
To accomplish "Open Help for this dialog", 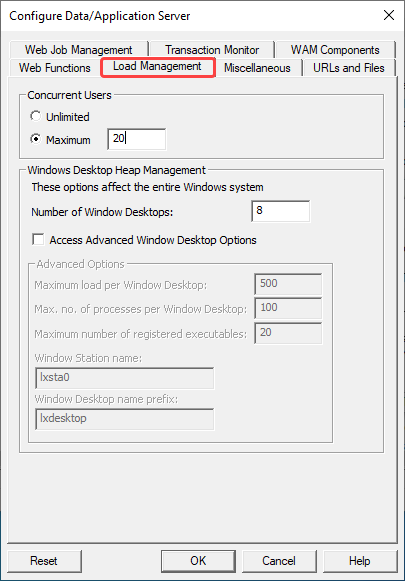I will click(x=360, y=561).
